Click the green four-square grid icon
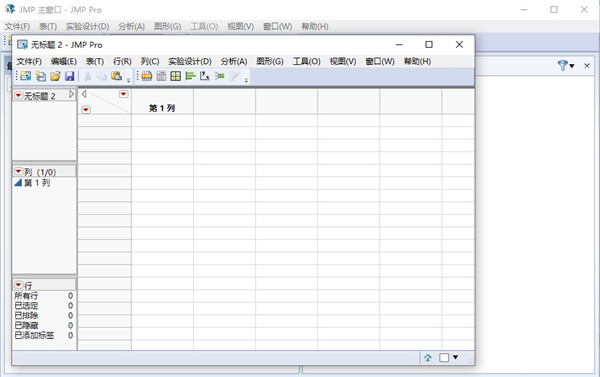This screenshot has height=377, width=600. [x=176, y=76]
